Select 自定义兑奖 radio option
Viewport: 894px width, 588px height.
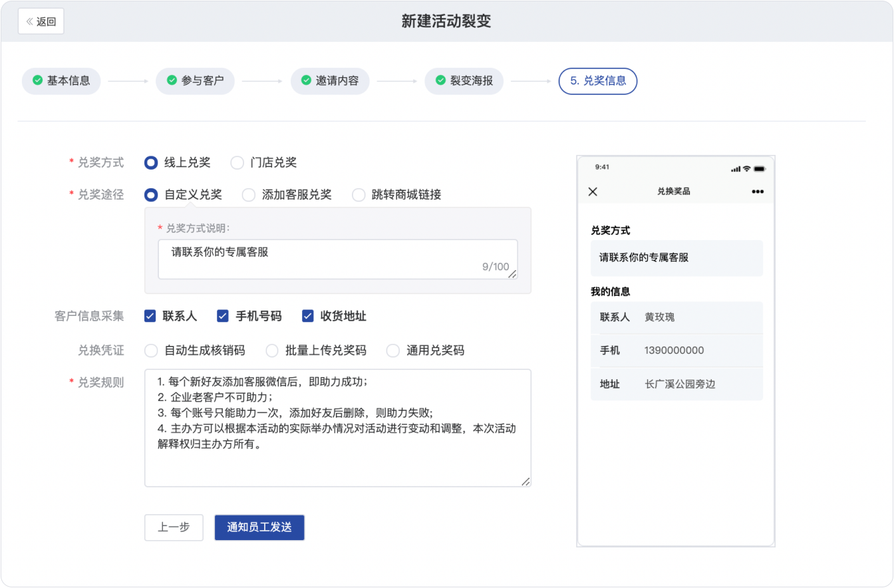click(151, 195)
